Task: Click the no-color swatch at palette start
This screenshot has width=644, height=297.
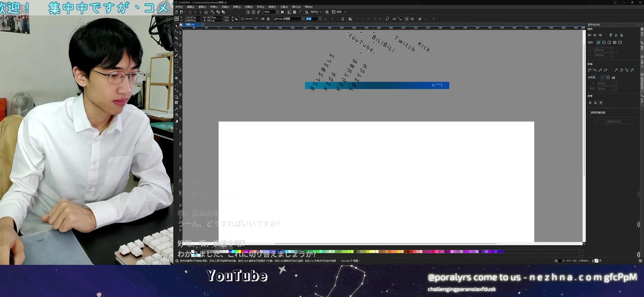Action: (x=193, y=252)
